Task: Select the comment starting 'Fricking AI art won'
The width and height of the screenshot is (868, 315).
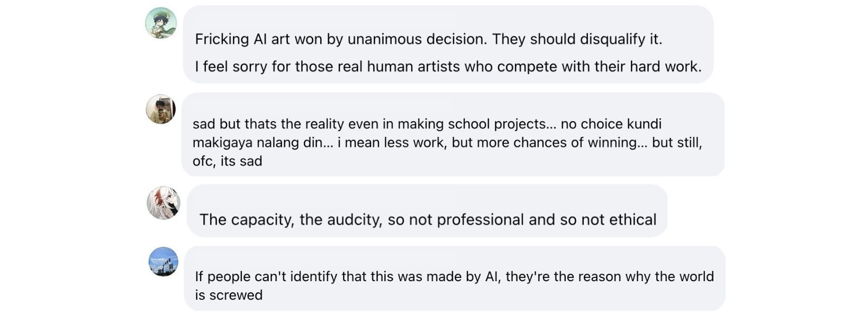Action: point(448,44)
